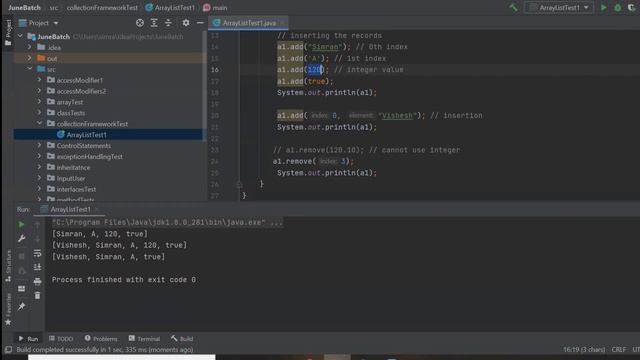
Task: Open the TODO tool window
Action: [61, 338]
